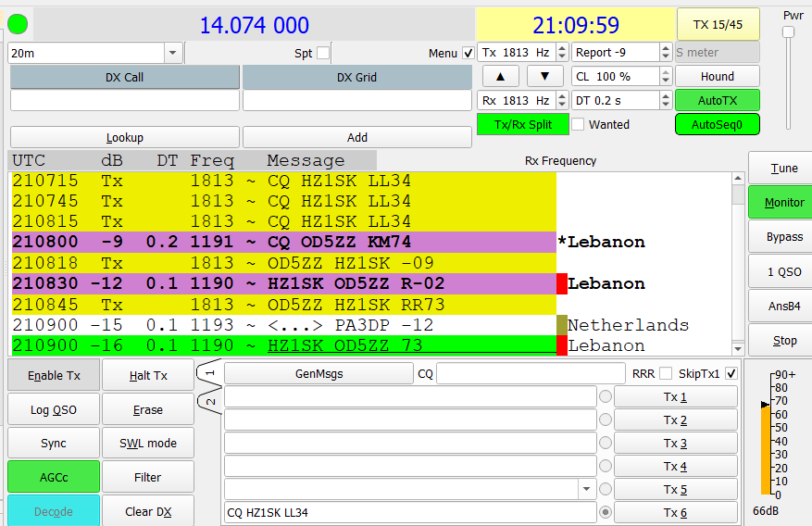Click the Add button
The width and height of the screenshot is (812, 526).
click(x=357, y=137)
